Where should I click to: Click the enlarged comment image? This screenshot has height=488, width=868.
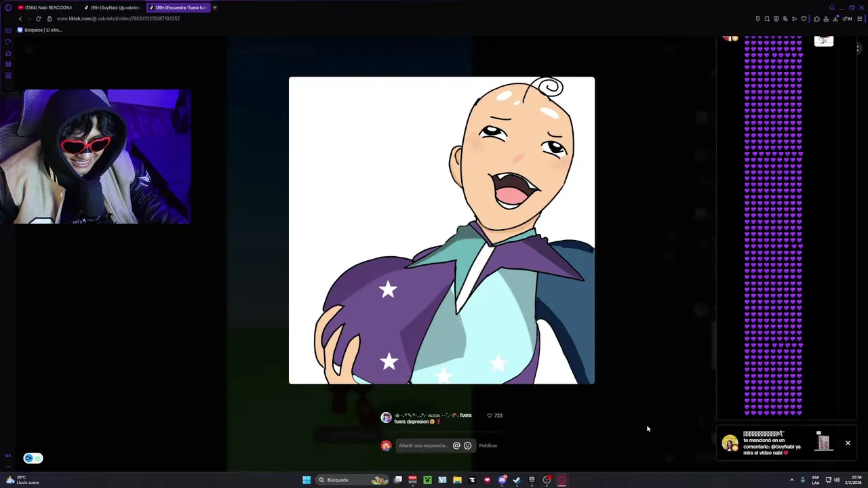coord(441,230)
